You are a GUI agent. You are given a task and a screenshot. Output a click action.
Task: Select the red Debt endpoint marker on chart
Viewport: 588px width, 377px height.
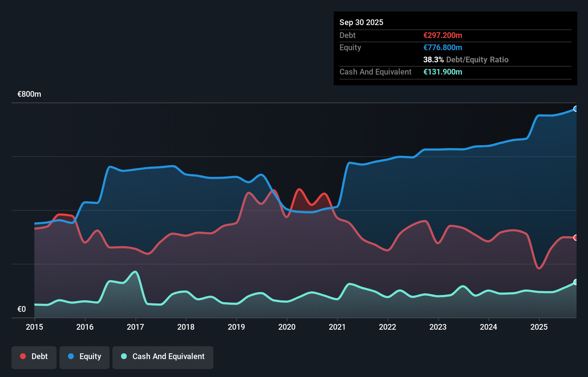pos(576,238)
